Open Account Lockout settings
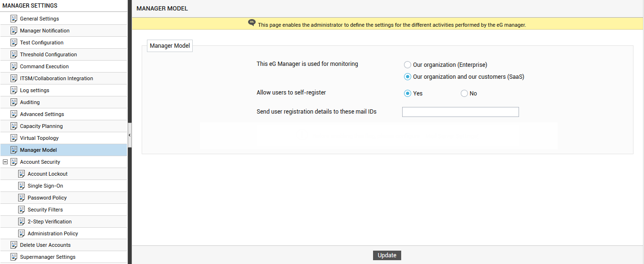 click(x=48, y=174)
